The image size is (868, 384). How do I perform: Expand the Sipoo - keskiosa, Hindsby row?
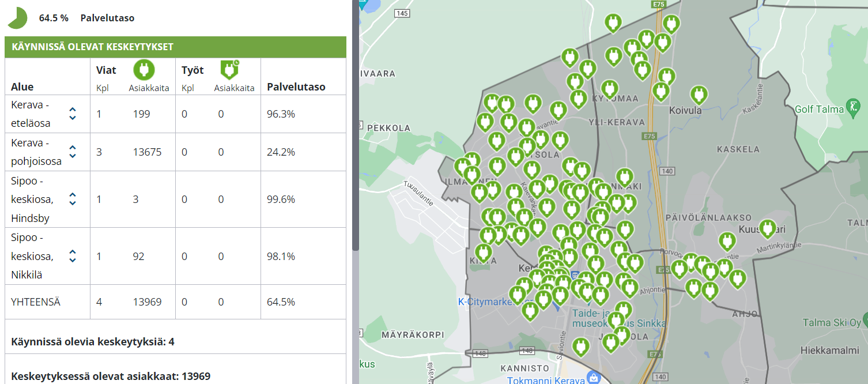73,199
